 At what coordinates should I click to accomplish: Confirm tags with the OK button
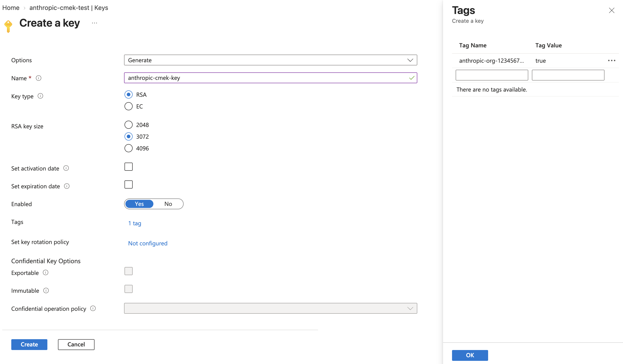pyautogui.click(x=470, y=355)
